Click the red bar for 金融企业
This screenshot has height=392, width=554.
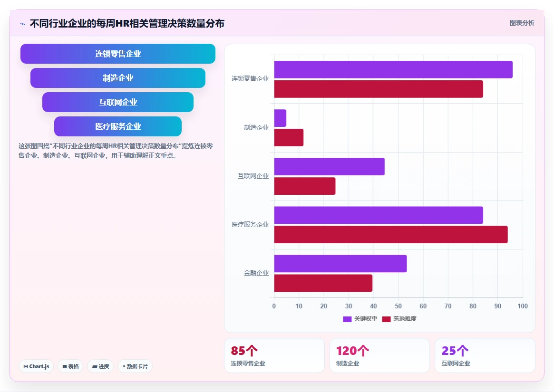pos(323,283)
